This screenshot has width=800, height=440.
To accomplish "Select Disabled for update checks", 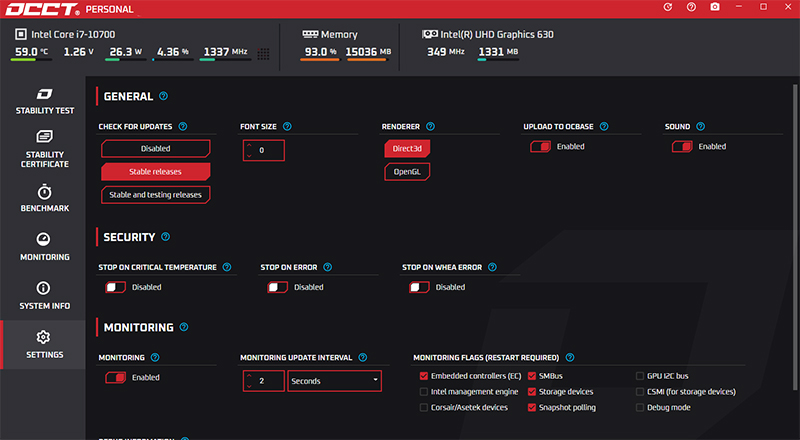I will [156, 149].
